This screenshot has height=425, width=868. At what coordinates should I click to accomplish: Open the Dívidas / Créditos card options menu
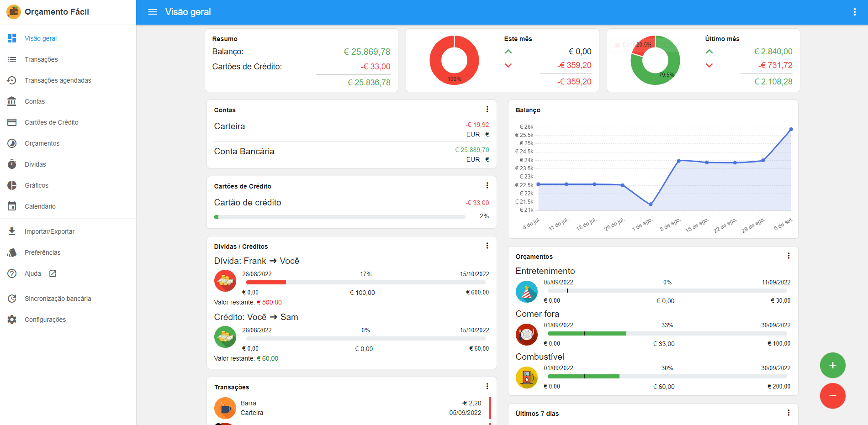[487, 246]
